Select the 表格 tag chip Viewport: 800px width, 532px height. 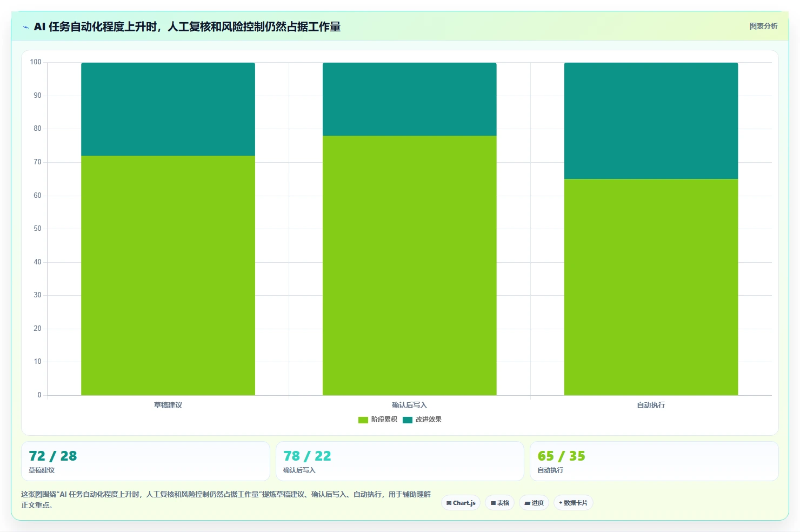click(x=499, y=503)
